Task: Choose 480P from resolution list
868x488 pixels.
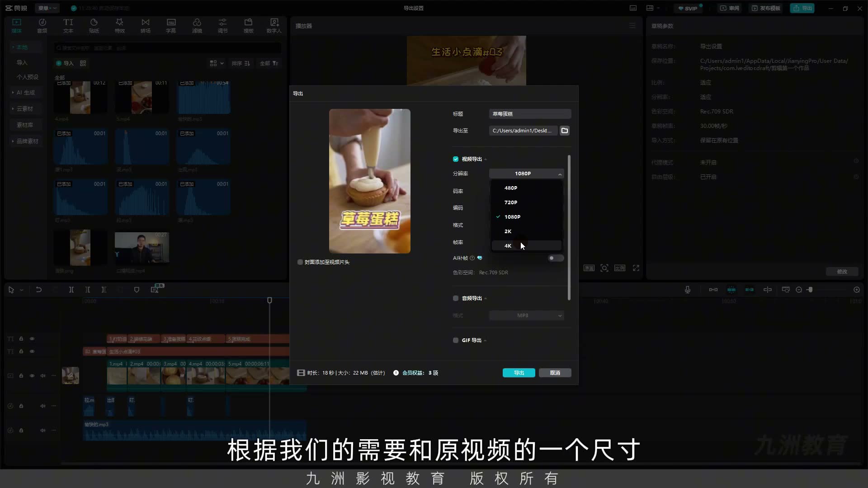Action: pos(527,188)
